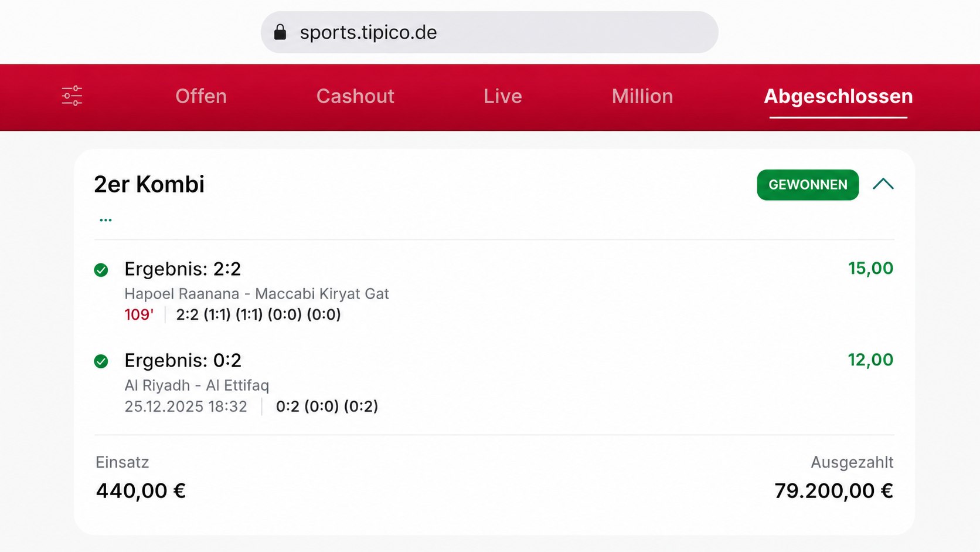The image size is (980, 552).
Task: Open the Live tab
Action: click(x=503, y=96)
